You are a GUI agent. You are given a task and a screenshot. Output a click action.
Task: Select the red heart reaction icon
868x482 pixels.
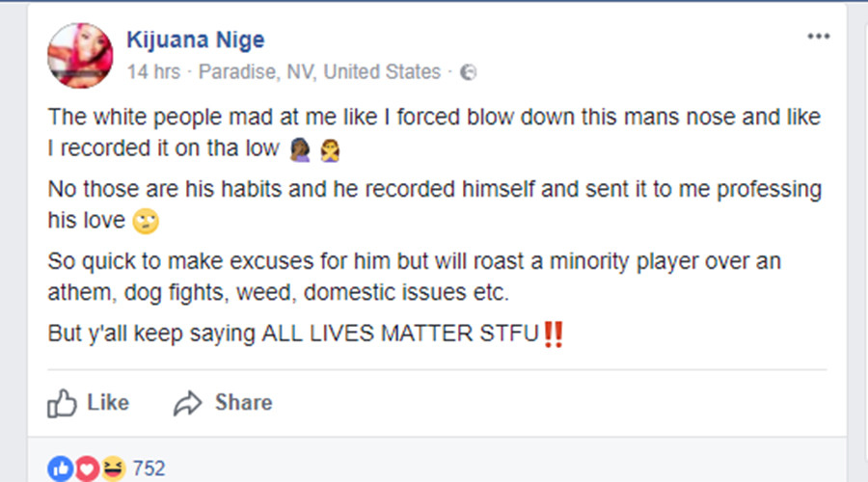(87, 469)
